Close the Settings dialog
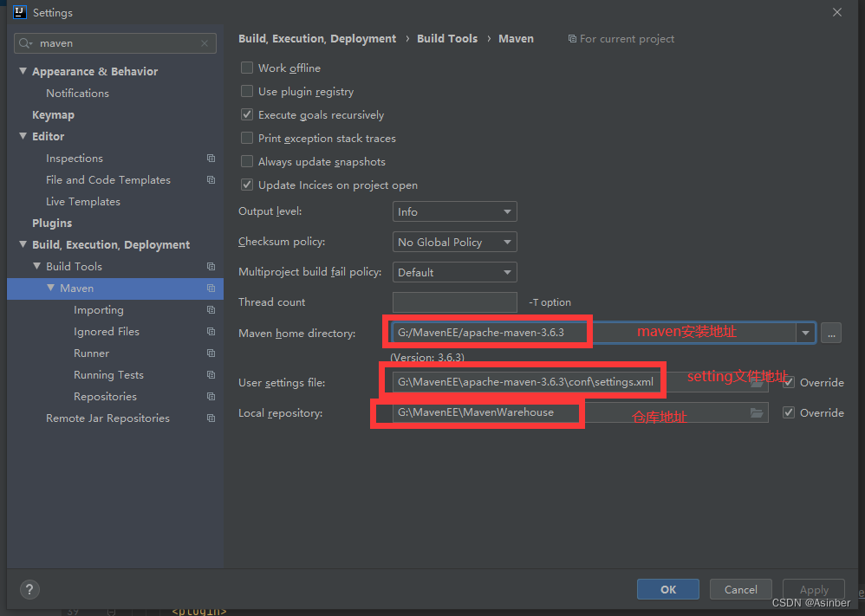 (837, 12)
